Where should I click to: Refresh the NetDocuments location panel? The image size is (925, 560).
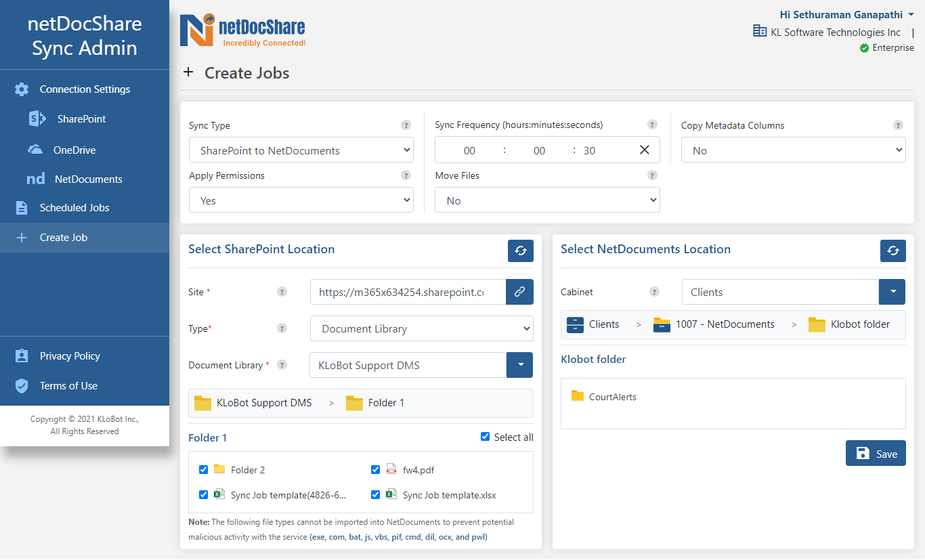pyautogui.click(x=893, y=251)
